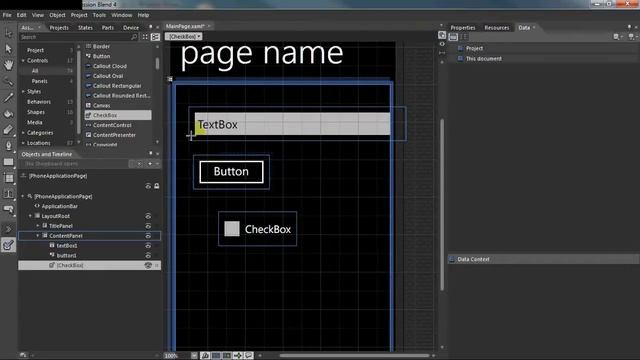The image size is (640, 360).
Task: Switch Assets panel to list view
Action: pos(155,37)
